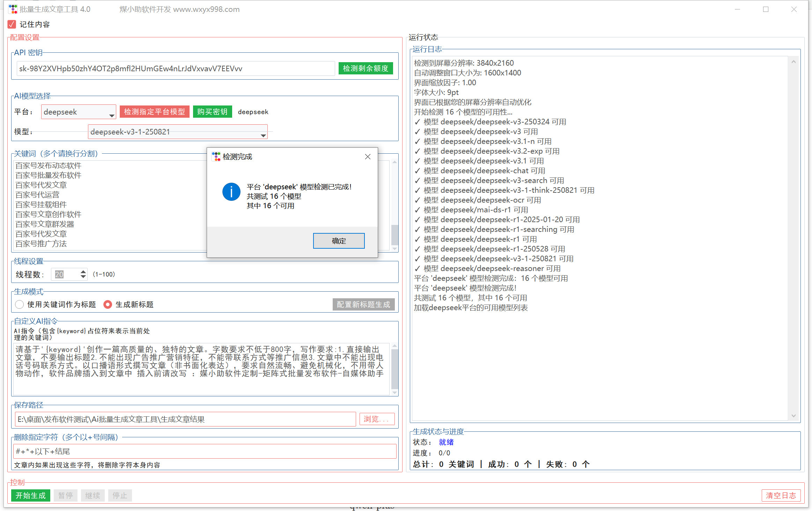Viewport: 812px width, 511px height.
Task: Select 生成新标题 radio option
Action: 108,305
